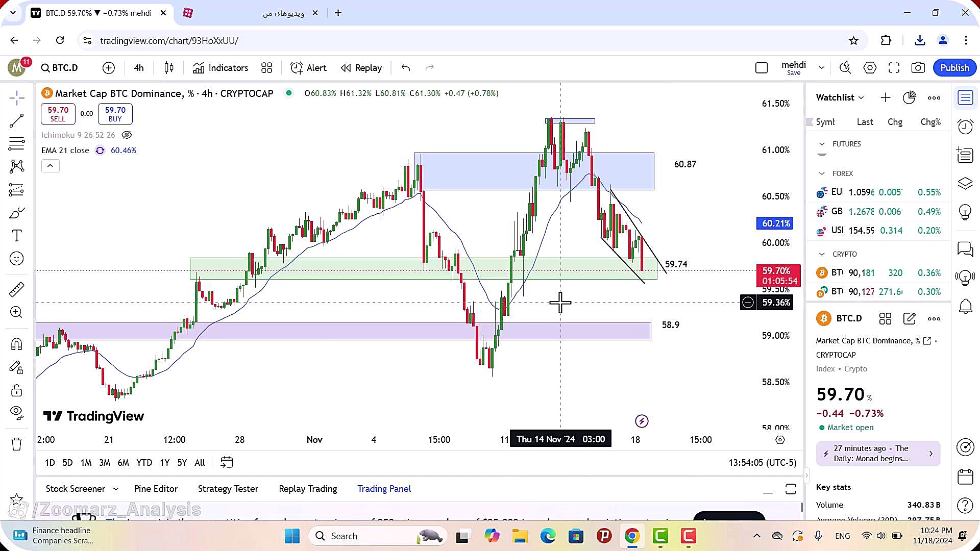980x551 pixels.
Task: Open the notifications bell icon
Action: click(965, 307)
